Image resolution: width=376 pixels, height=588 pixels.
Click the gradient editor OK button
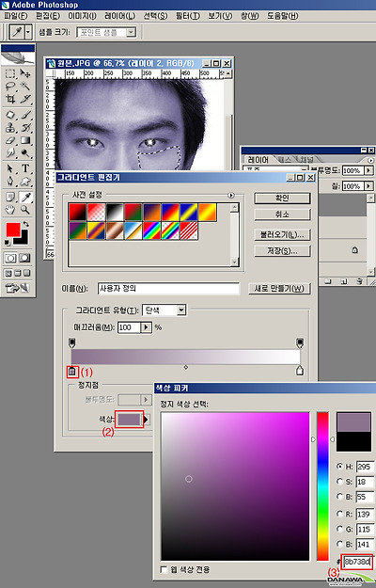(282, 199)
